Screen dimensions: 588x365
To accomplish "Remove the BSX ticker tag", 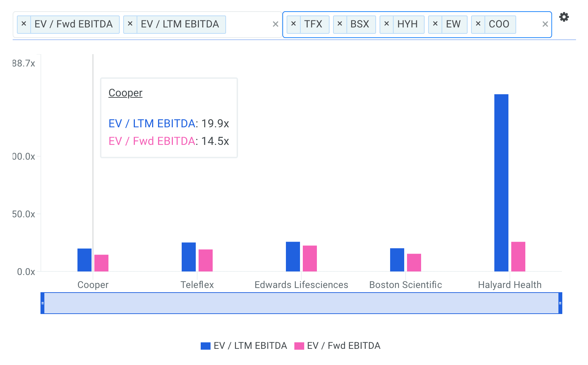I will coord(340,24).
